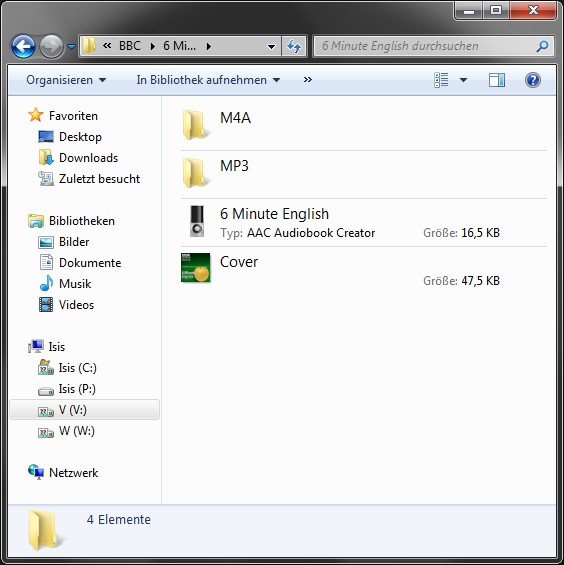The image size is (564, 565).
Task: Open help with question mark icon
Action: point(533,80)
